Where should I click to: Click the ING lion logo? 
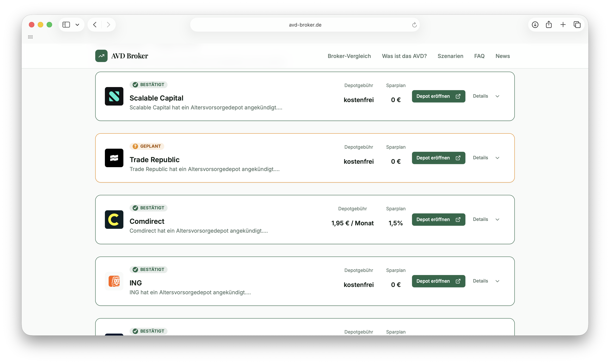[114, 281]
